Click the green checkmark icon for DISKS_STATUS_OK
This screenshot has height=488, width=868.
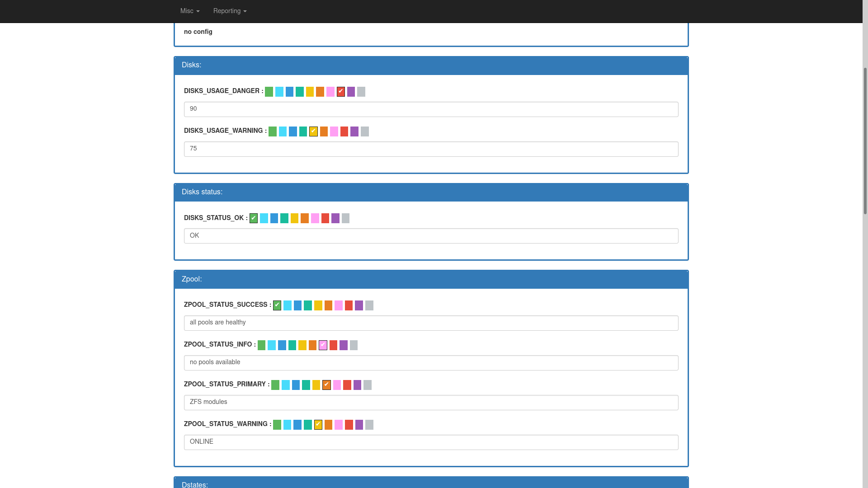point(253,217)
